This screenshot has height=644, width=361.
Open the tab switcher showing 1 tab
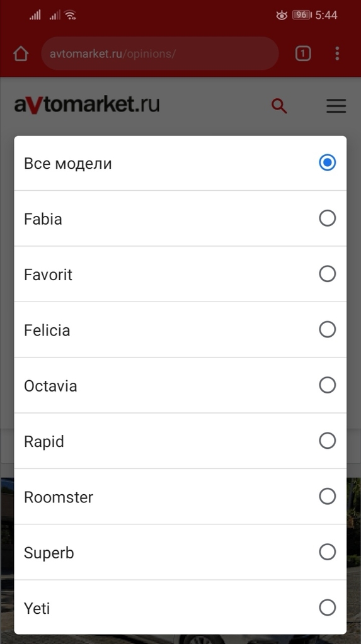(302, 54)
